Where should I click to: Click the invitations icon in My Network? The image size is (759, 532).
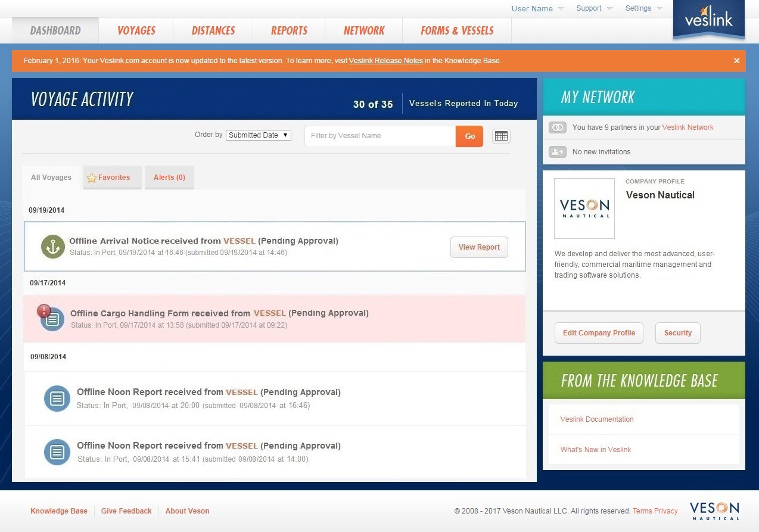(x=557, y=152)
